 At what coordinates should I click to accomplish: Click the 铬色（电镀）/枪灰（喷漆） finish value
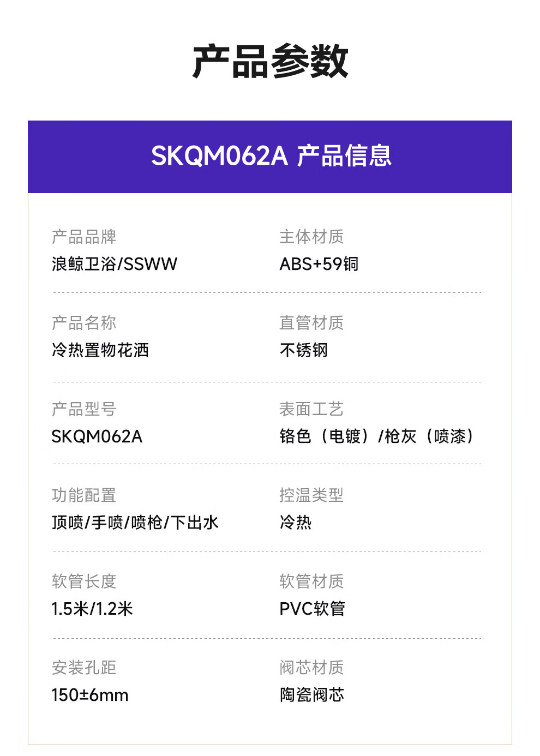coord(377,436)
